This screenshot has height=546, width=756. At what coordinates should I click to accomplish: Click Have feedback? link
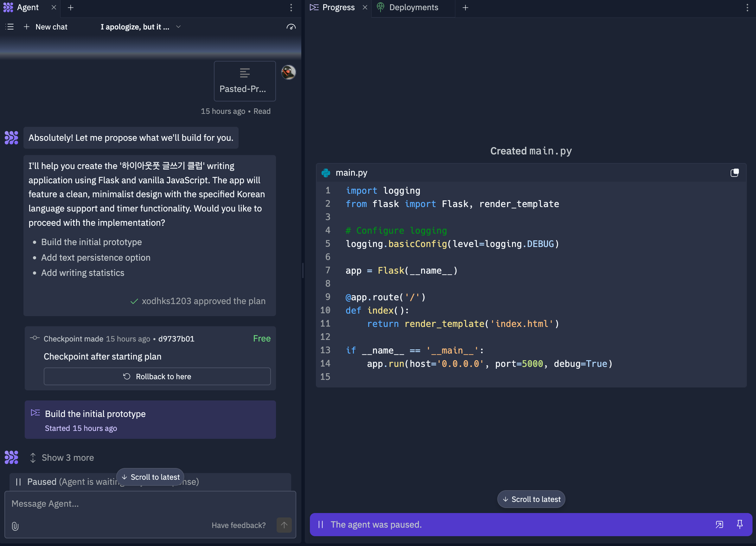pyautogui.click(x=239, y=525)
